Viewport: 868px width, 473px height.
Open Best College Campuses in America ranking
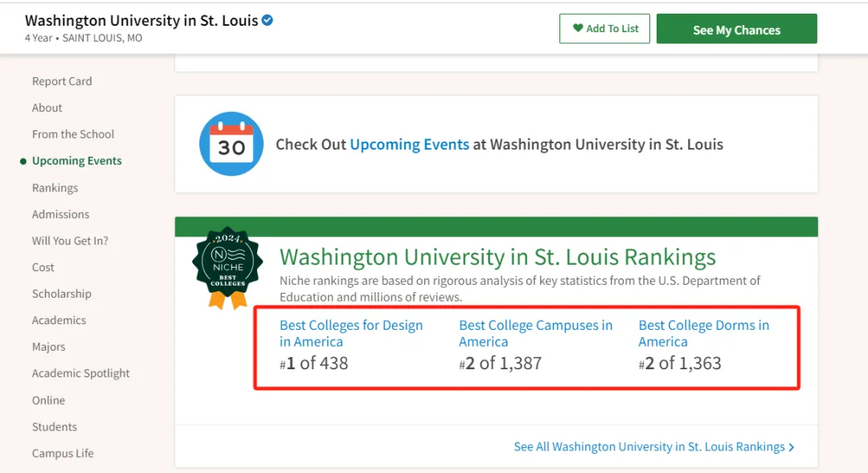(536, 333)
